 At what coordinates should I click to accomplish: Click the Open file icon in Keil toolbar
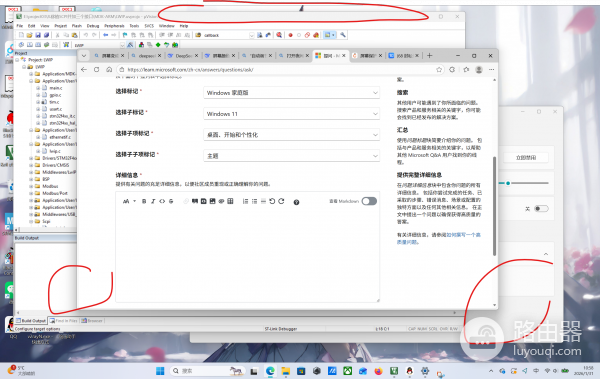pos(29,35)
